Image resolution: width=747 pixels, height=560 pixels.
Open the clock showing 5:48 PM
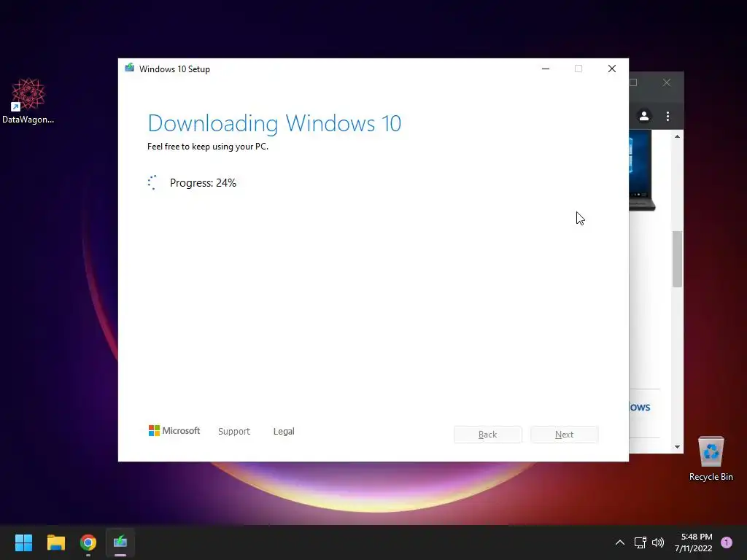pyautogui.click(x=693, y=542)
